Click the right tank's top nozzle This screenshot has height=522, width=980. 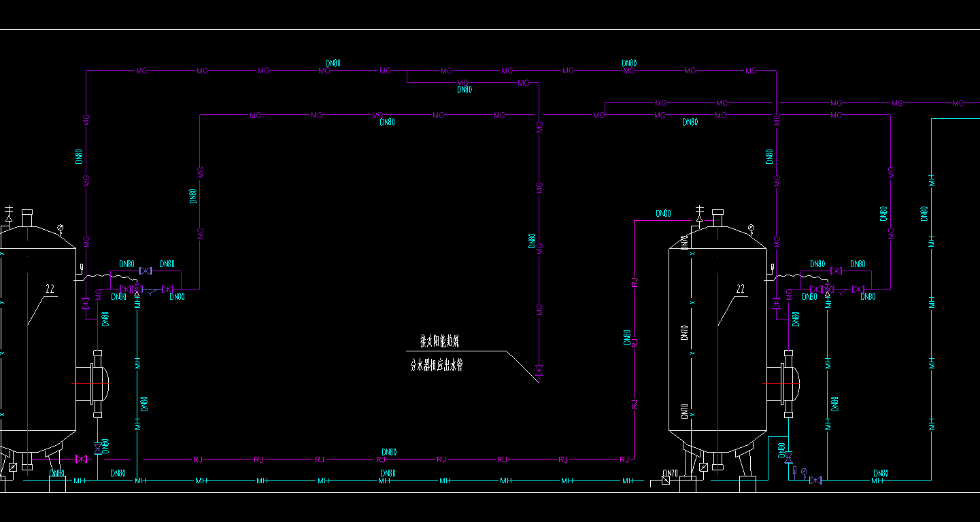click(x=717, y=219)
